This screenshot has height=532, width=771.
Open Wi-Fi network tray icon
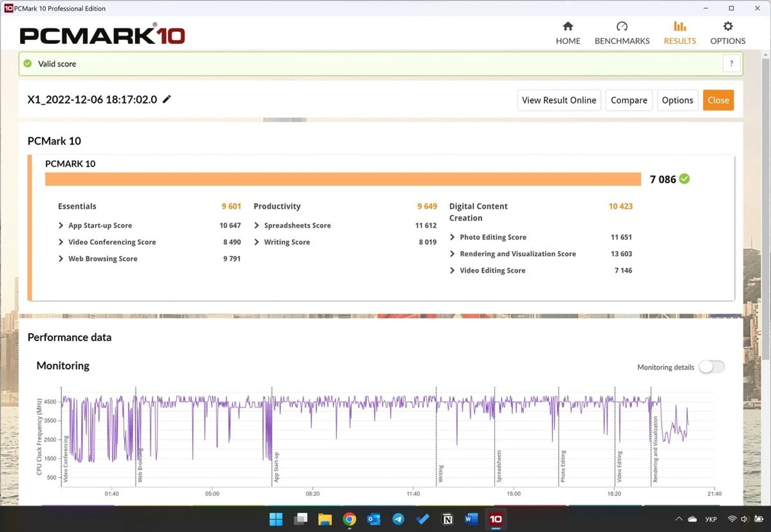tap(732, 519)
